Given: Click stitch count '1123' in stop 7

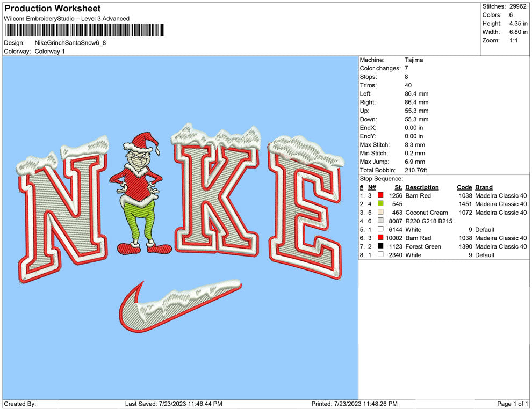Looking at the screenshot, I should (396, 246).
